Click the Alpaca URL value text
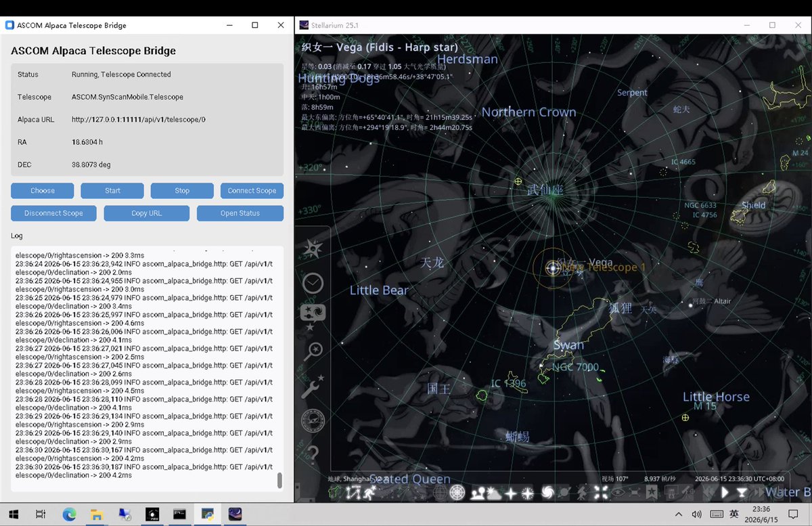The image size is (812, 526). (139, 120)
